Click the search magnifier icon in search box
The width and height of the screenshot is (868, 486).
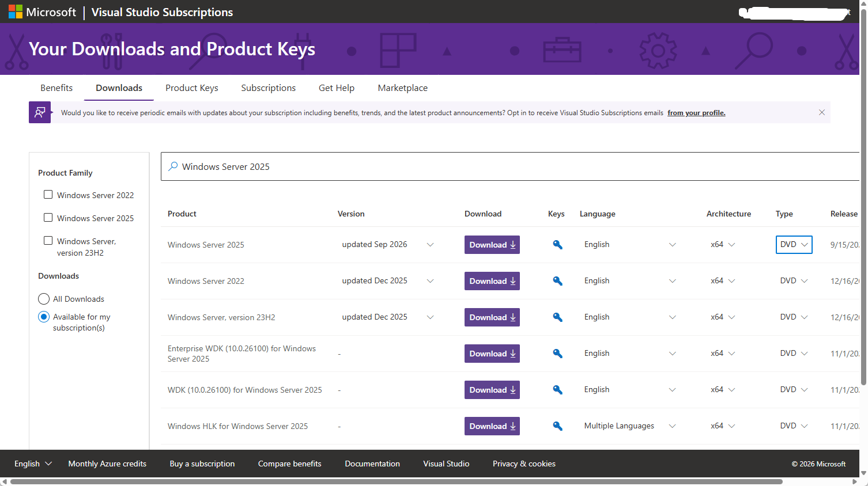coord(173,166)
